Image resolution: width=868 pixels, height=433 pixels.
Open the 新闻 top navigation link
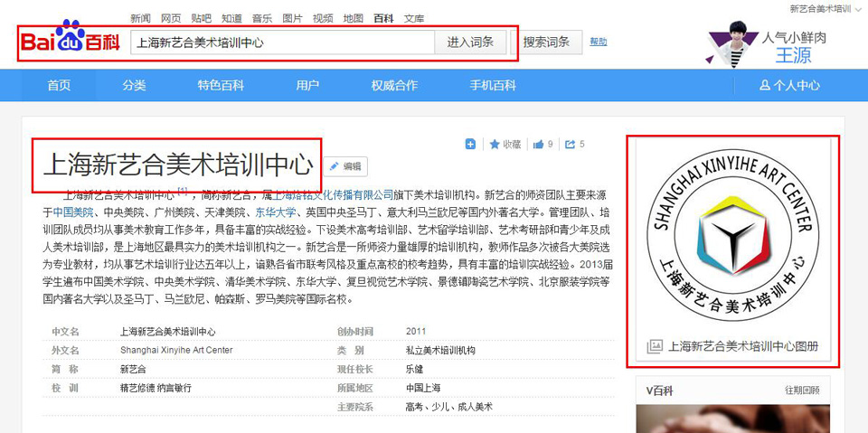tap(141, 18)
